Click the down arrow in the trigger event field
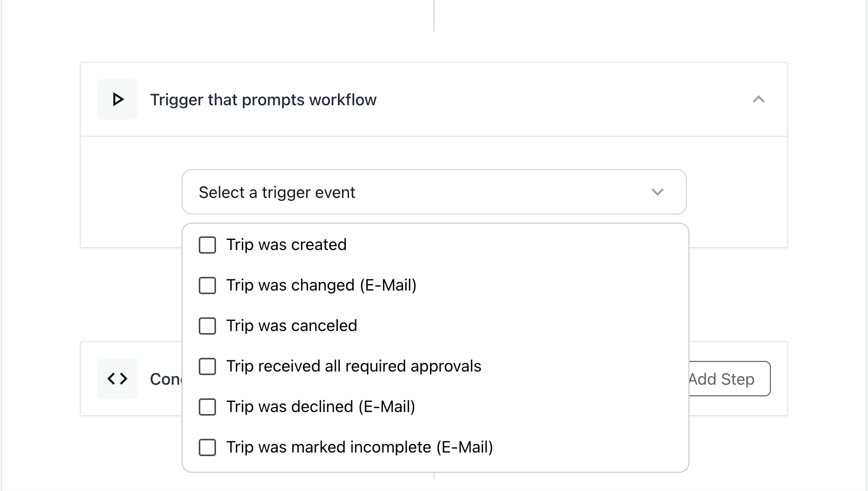Image resolution: width=868 pixels, height=491 pixels. pos(657,192)
